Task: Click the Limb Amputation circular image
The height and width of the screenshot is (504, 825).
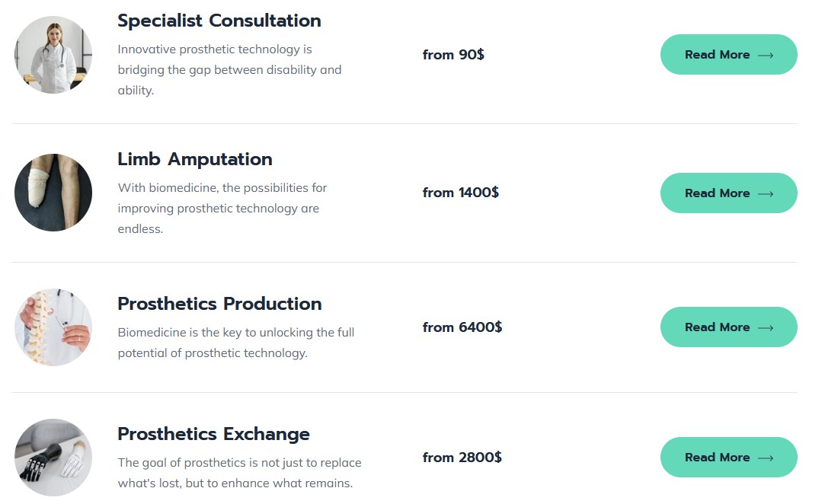Action: [x=53, y=193]
